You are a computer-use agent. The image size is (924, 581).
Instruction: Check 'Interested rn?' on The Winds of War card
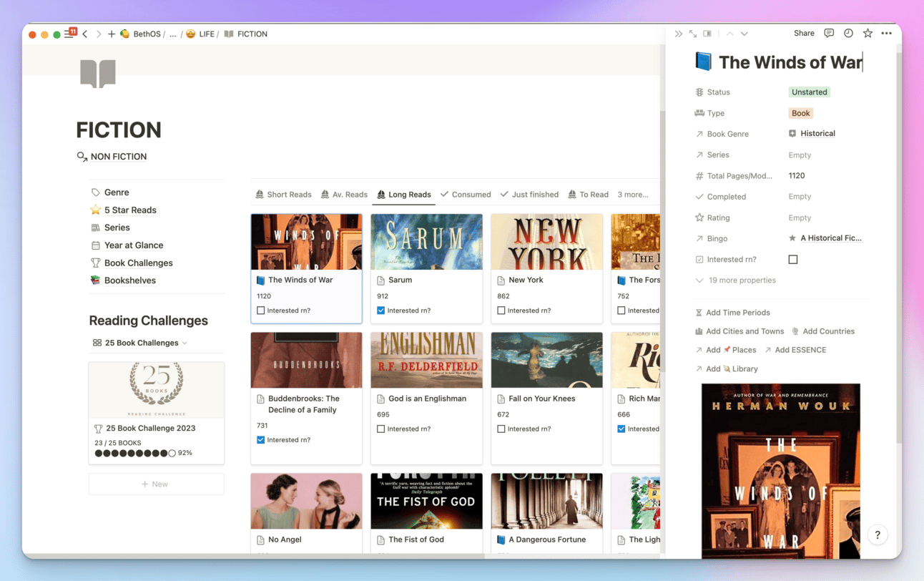(261, 311)
